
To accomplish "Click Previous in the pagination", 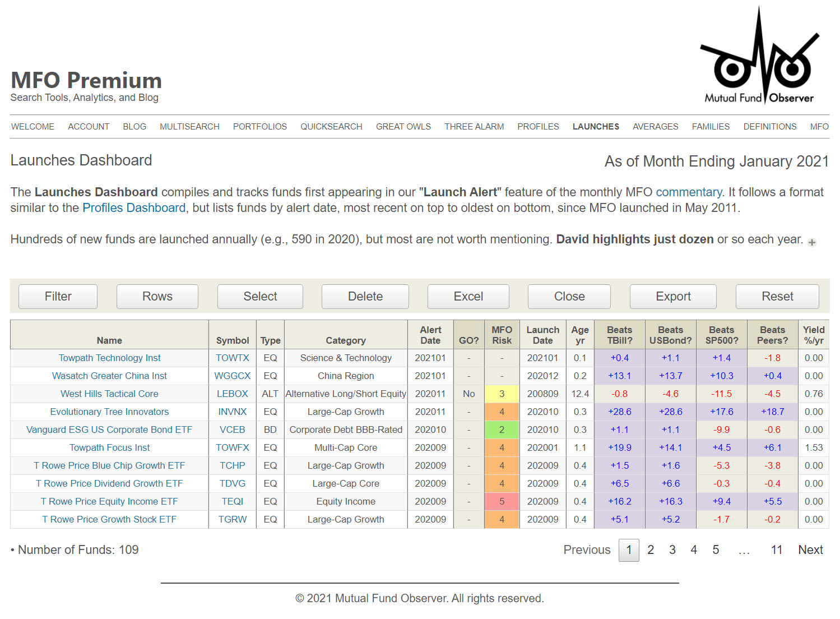I will pos(587,550).
